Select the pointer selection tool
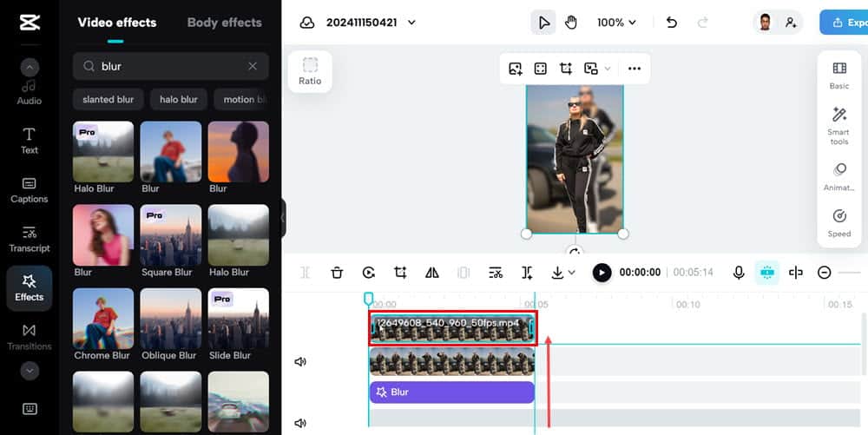 click(543, 23)
